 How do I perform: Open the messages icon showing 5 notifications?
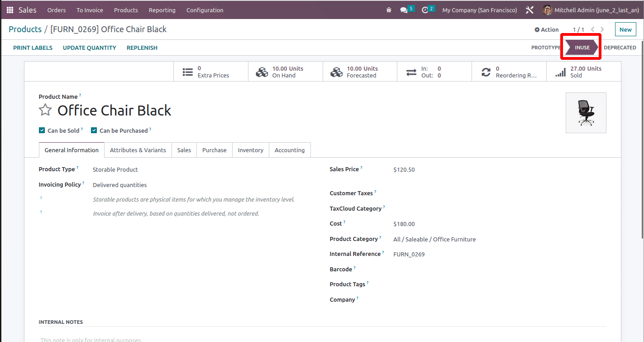(x=405, y=10)
